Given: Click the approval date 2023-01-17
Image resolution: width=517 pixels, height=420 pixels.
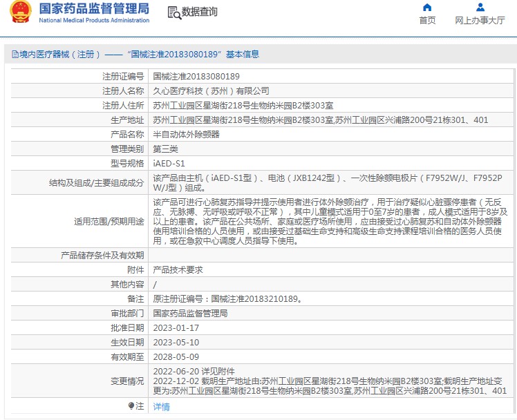Looking at the screenshot, I should click(x=176, y=327).
